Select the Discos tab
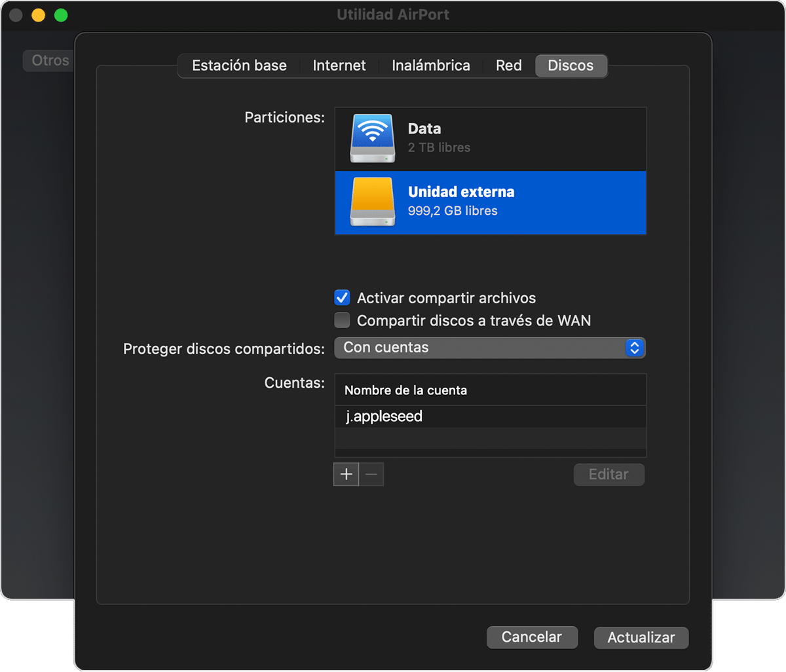The image size is (786, 672). (x=571, y=65)
